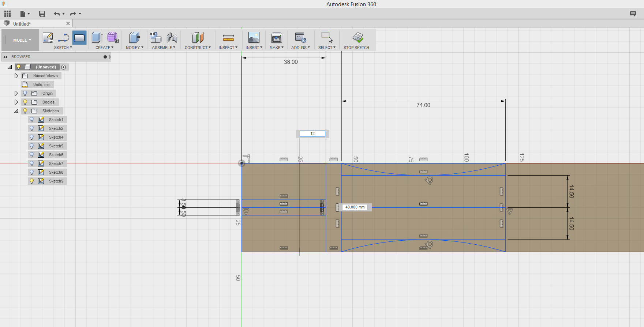Collapse the Sketches tree node
This screenshot has height=327, width=644.
coord(16,111)
